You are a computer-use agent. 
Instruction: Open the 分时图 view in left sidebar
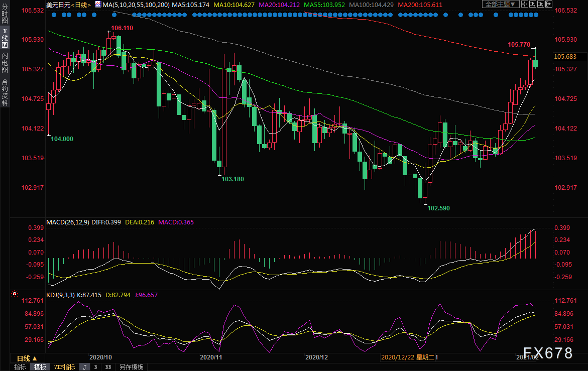[x=5, y=14]
